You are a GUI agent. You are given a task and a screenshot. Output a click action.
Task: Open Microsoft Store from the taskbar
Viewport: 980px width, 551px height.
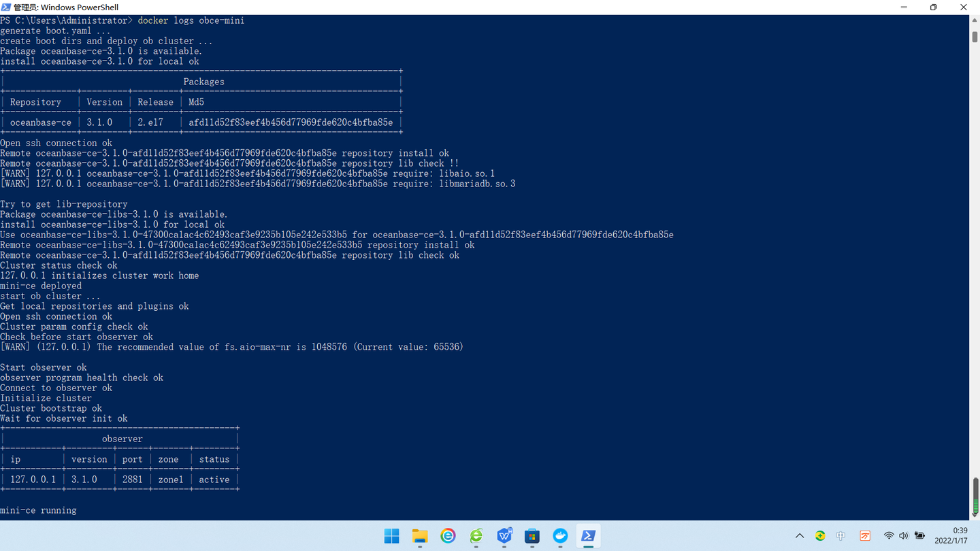tap(532, 536)
